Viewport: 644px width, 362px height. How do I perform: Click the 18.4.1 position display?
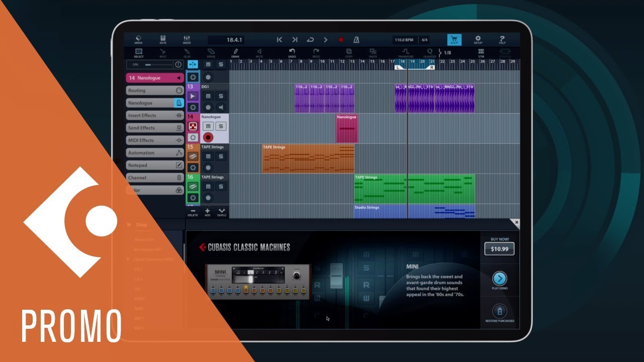point(226,40)
